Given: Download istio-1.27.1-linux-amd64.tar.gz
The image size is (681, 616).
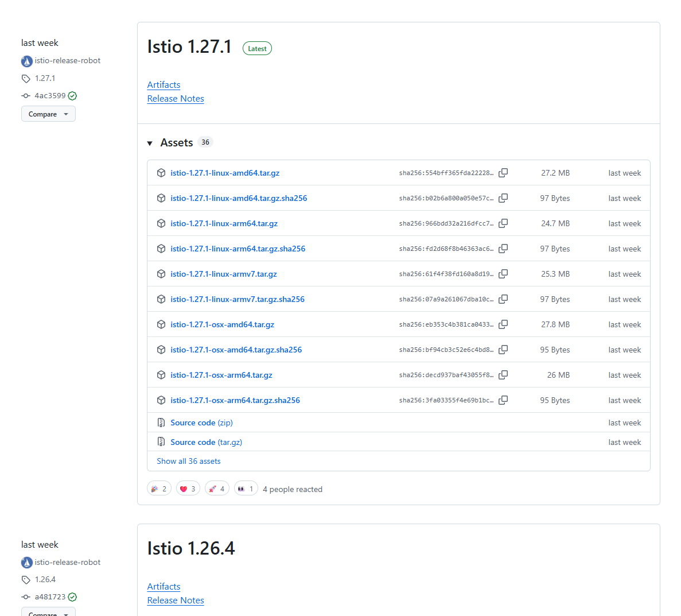Looking at the screenshot, I should click(225, 173).
